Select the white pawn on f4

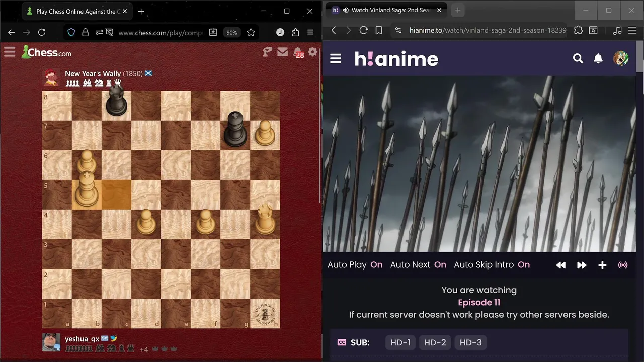click(205, 222)
